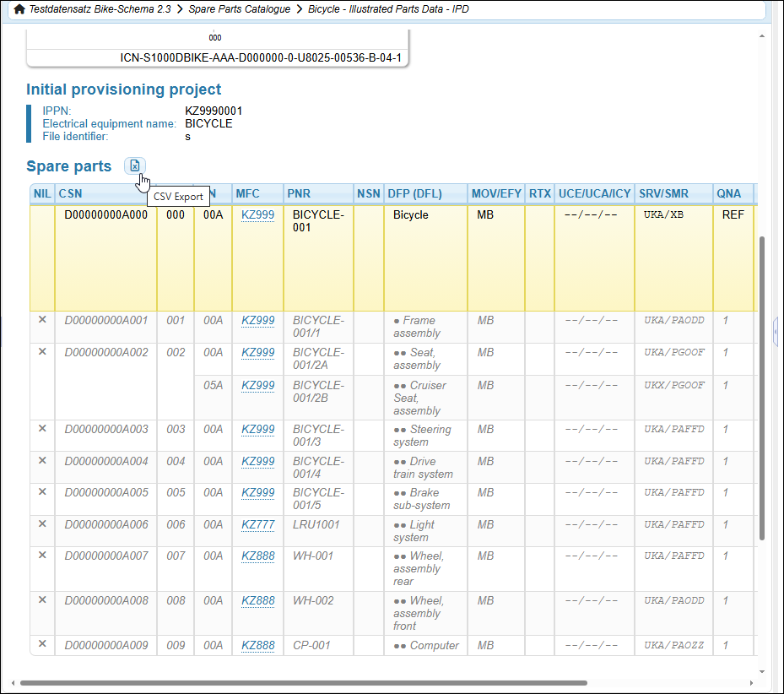
Task: Click the UKA/PAOZZ SRV/SMR value
Action: pos(674,646)
